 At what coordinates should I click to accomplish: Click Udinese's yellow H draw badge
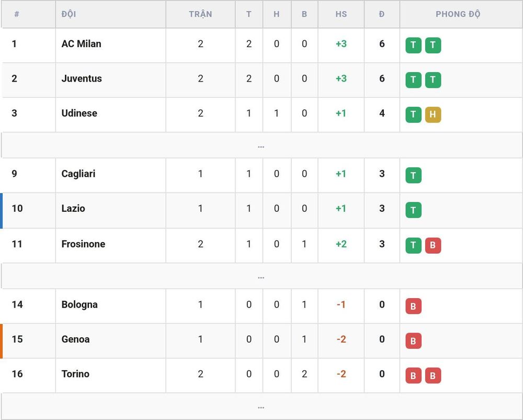click(433, 115)
